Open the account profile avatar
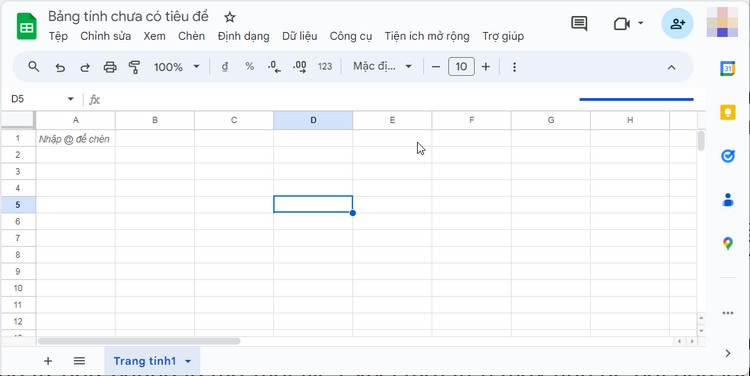This screenshot has height=376, width=750. (723, 22)
